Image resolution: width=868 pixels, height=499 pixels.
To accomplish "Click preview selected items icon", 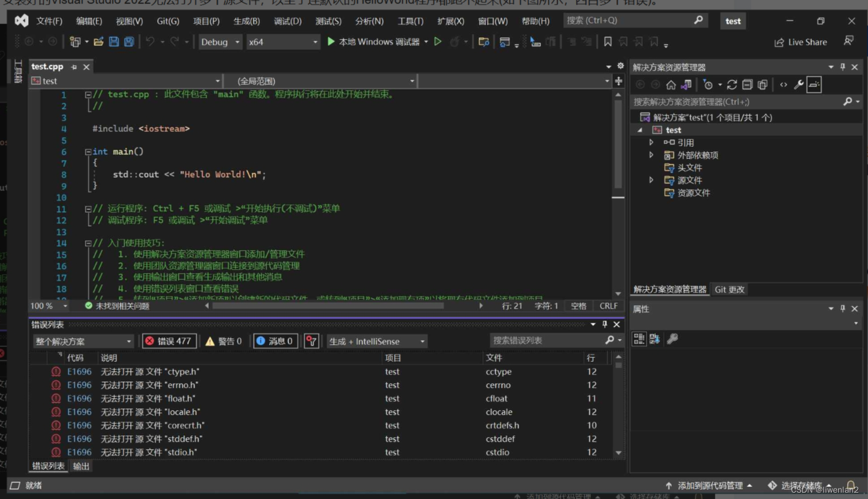I will pos(814,85).
